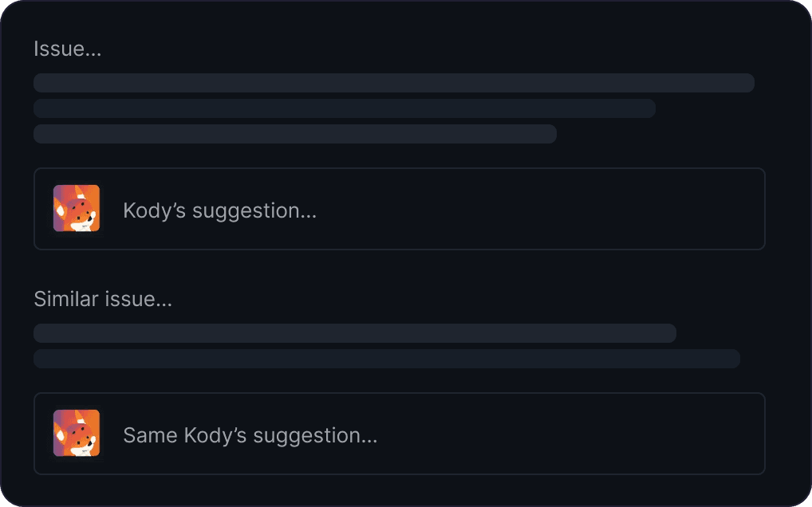
Task: Click the "Kody's suggestion..." text
Action: pos(219,210)
